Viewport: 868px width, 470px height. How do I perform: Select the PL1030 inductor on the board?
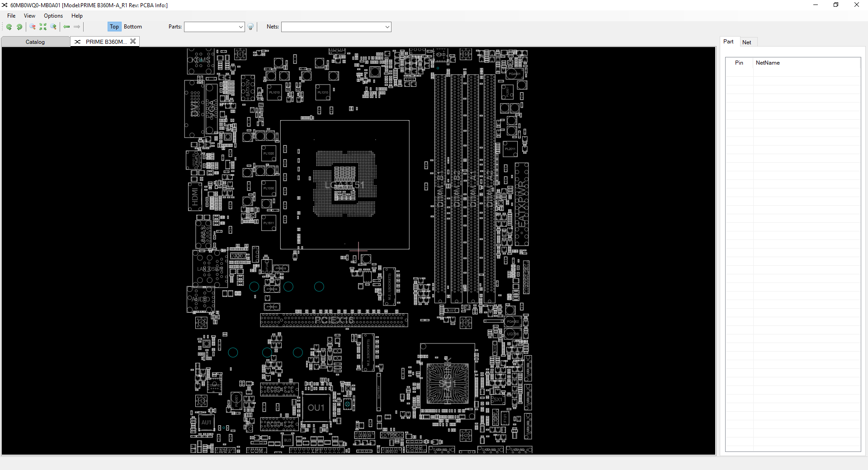click(269, 188)
